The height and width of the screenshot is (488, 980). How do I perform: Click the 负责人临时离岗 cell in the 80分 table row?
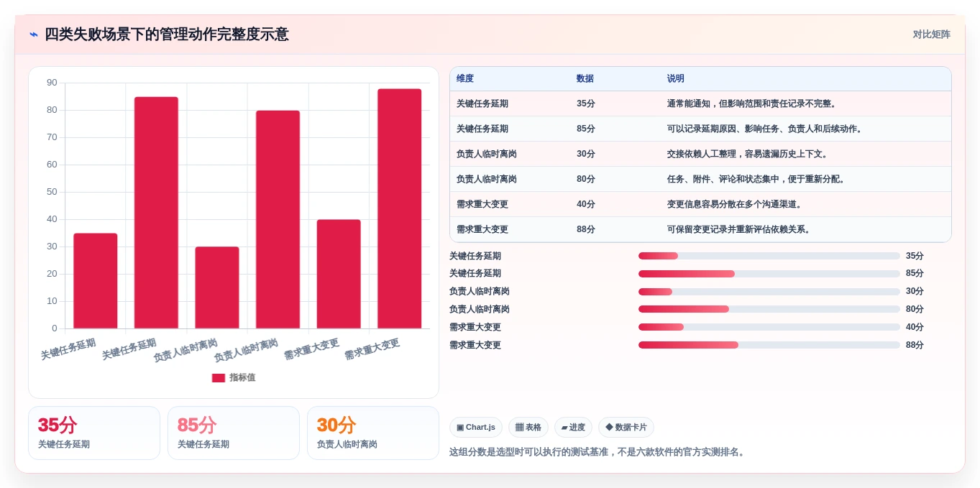tap(487, 179)
